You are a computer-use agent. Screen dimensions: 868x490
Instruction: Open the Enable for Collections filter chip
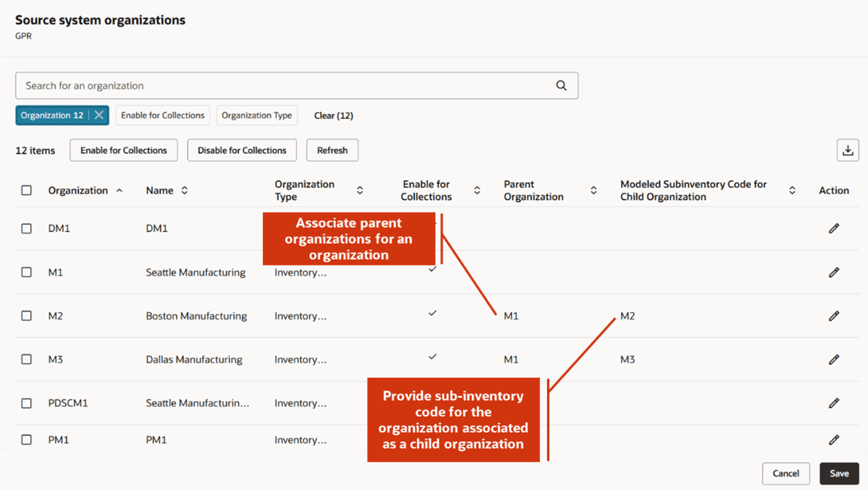click(162, 115)
